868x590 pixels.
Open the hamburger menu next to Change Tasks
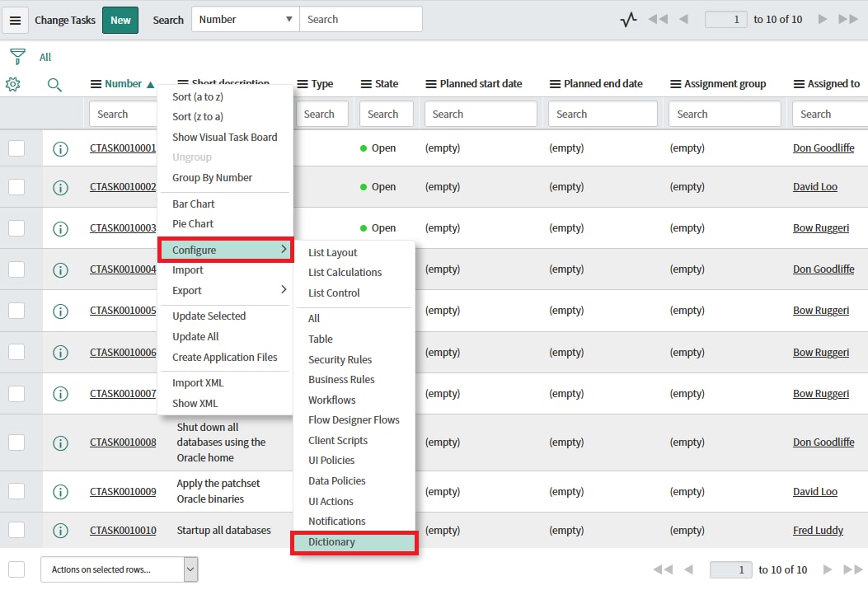(15, 20)
